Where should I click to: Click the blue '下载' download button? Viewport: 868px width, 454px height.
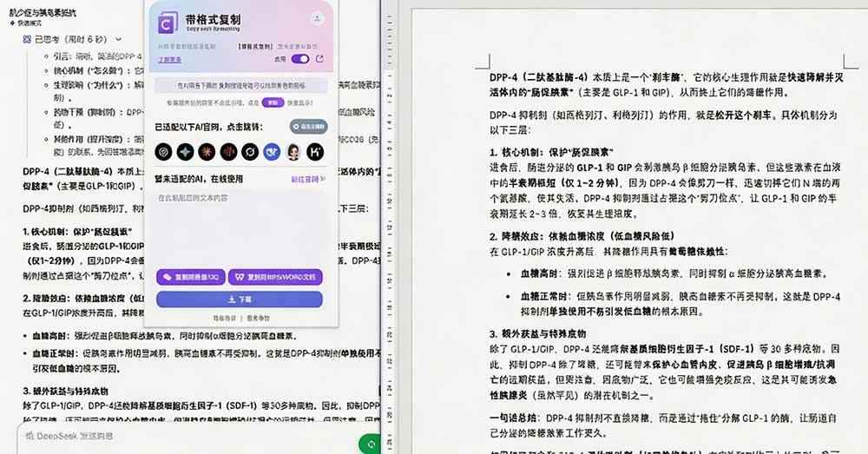240,299
